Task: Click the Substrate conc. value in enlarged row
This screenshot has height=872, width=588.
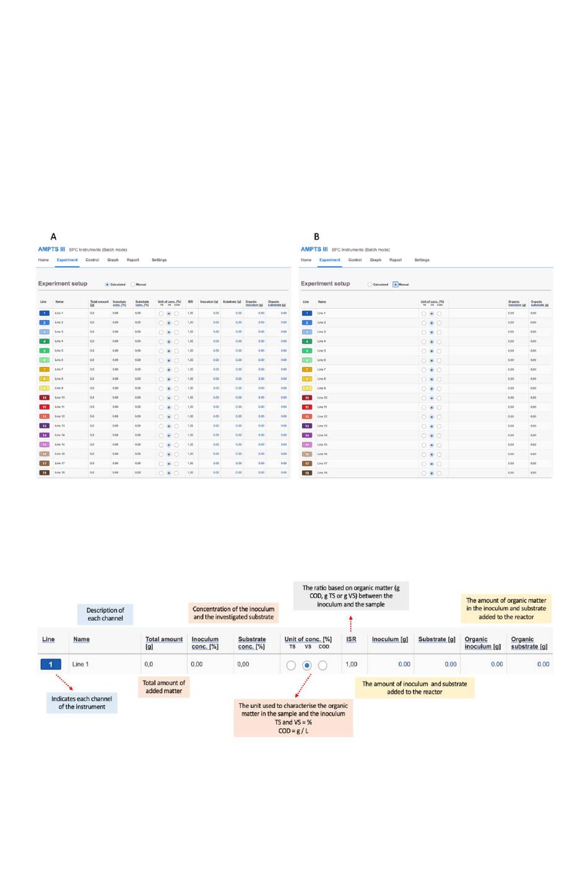Action: pyautogui.click(x=243, y=664)
